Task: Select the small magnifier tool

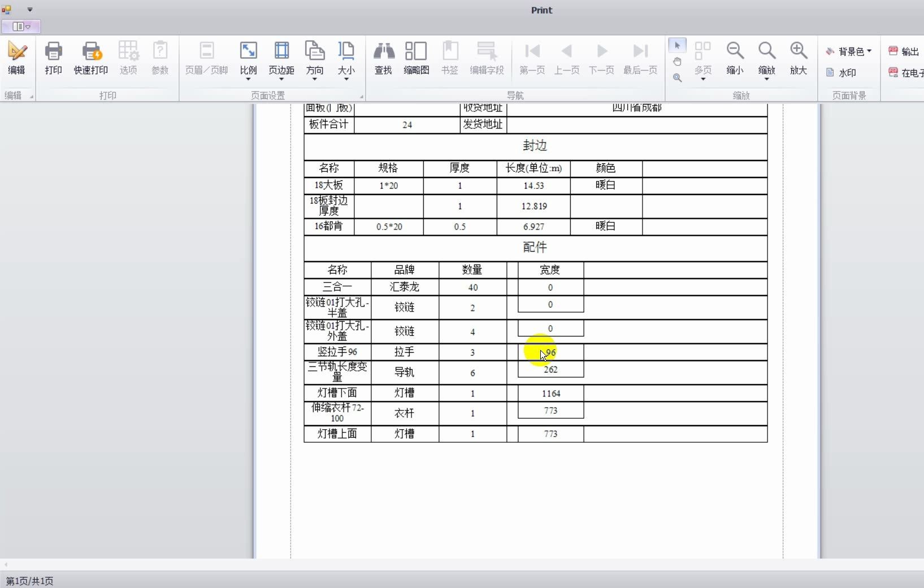Action: (677, 78)
